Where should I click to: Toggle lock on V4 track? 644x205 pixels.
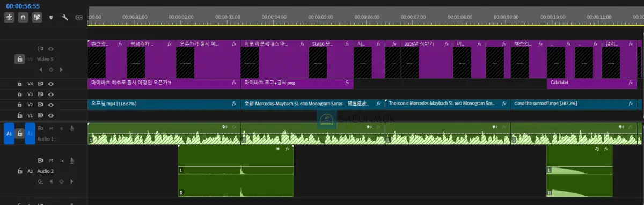[x=19, y=84]
